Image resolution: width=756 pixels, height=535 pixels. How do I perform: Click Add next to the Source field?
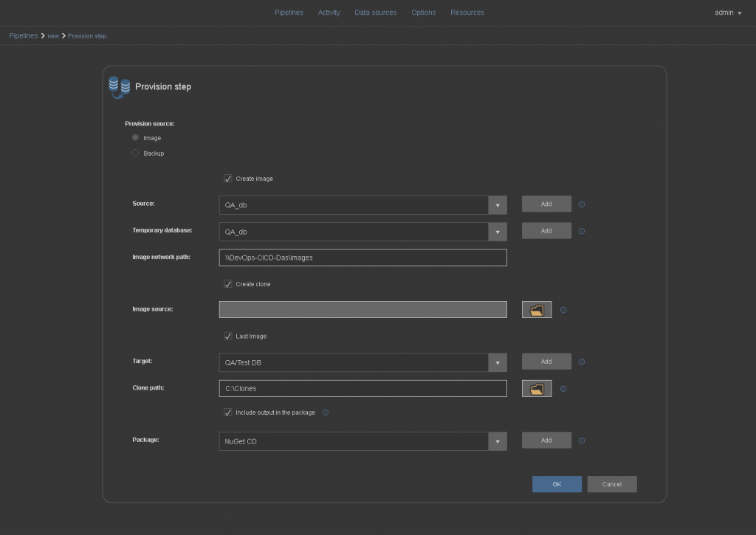[546, 204]
